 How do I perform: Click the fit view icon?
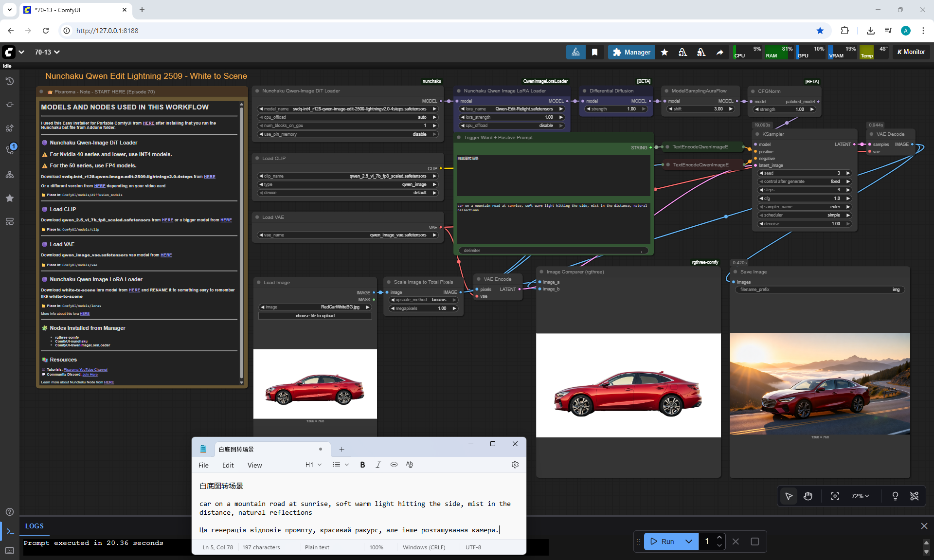click(x=835, y=496)
